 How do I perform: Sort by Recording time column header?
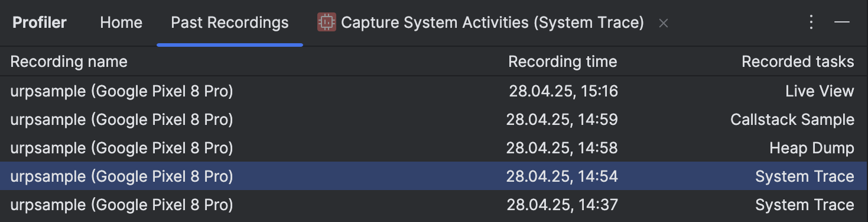coord(563,61)
